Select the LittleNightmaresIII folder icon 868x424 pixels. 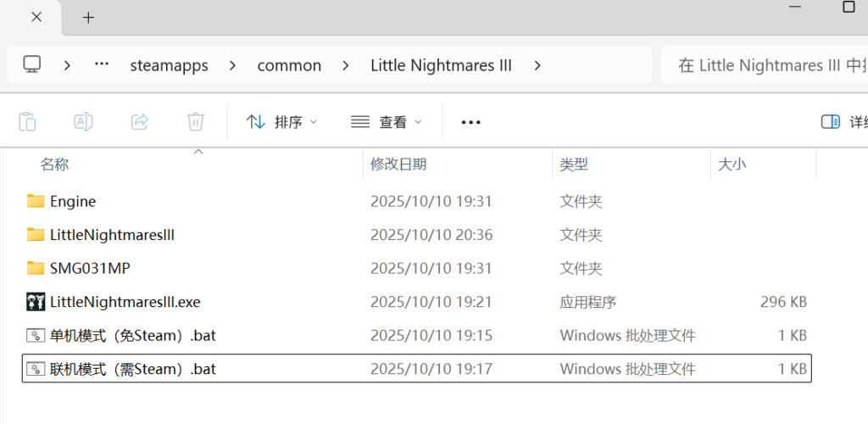point(36,235)
